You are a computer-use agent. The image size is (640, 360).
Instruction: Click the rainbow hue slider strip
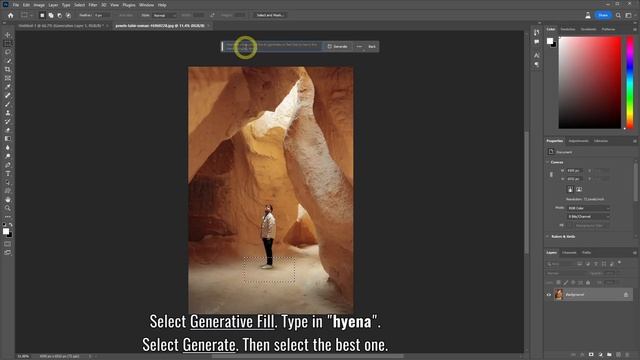[630, 82]
